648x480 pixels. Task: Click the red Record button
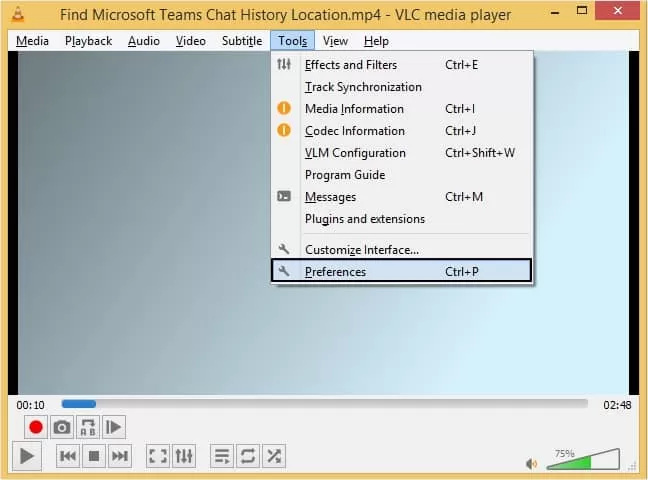coord(36,427)
